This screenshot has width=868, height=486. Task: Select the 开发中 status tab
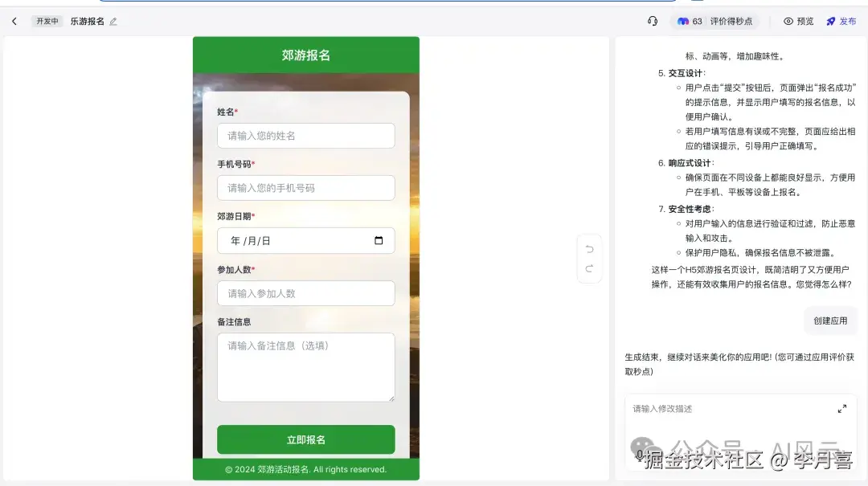tap(47, 22)
